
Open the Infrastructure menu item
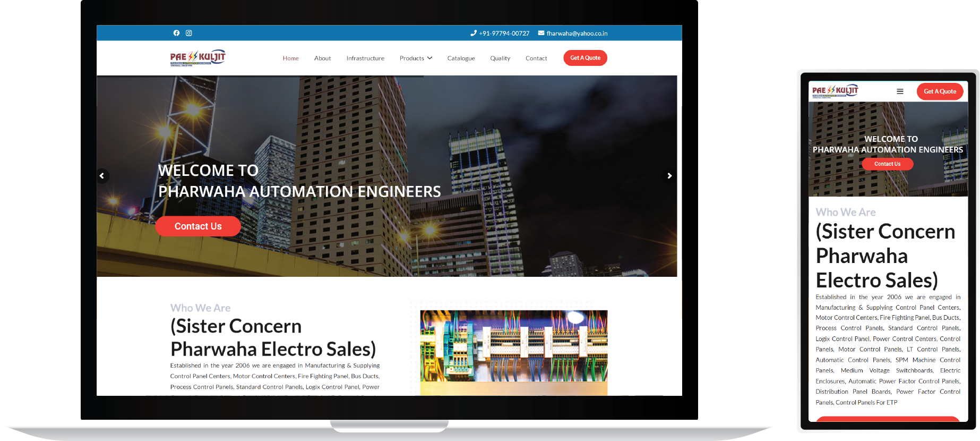365,58
